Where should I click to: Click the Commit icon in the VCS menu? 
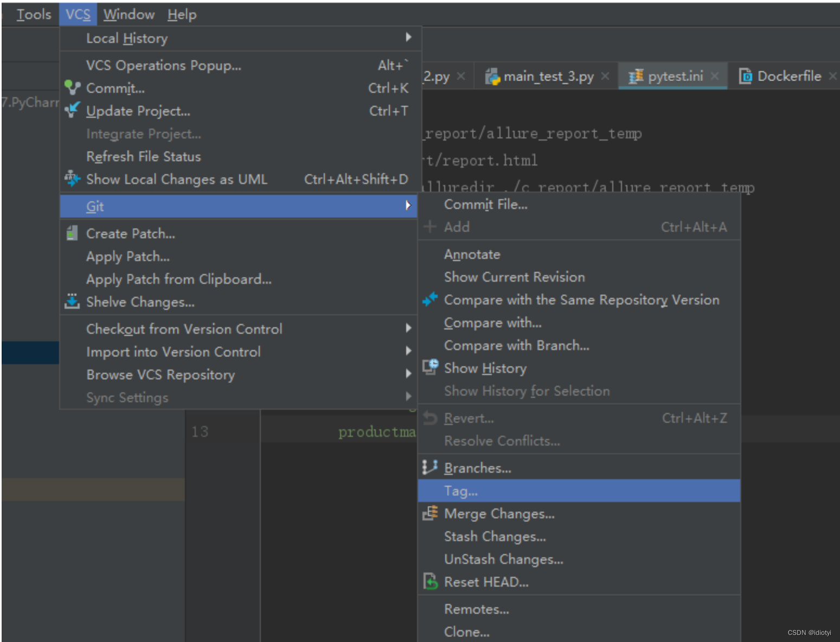tap(72, 87)
